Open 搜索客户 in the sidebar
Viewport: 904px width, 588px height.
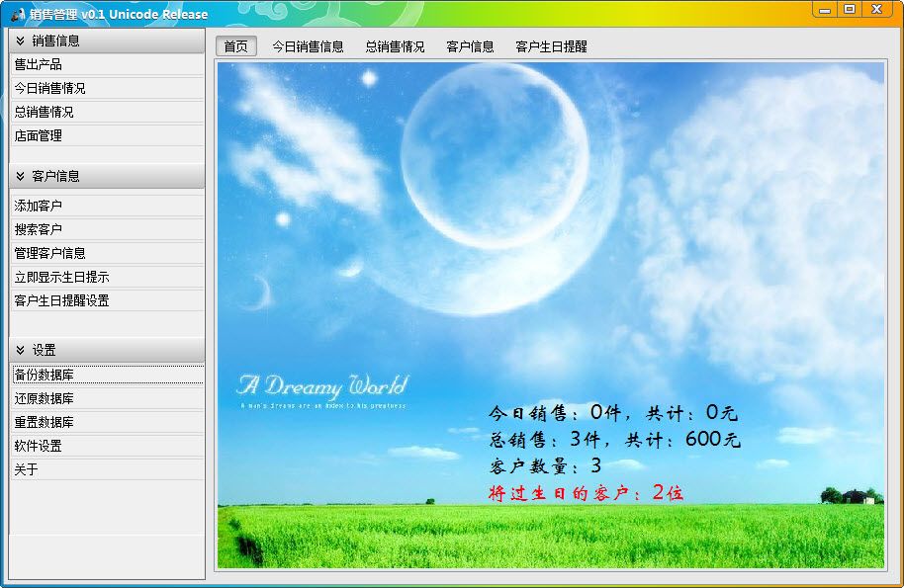tap(39, 229)
